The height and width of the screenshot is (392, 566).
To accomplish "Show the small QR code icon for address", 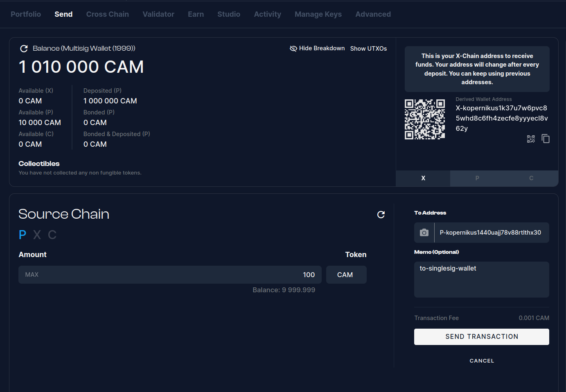I will tap(531, 139).
